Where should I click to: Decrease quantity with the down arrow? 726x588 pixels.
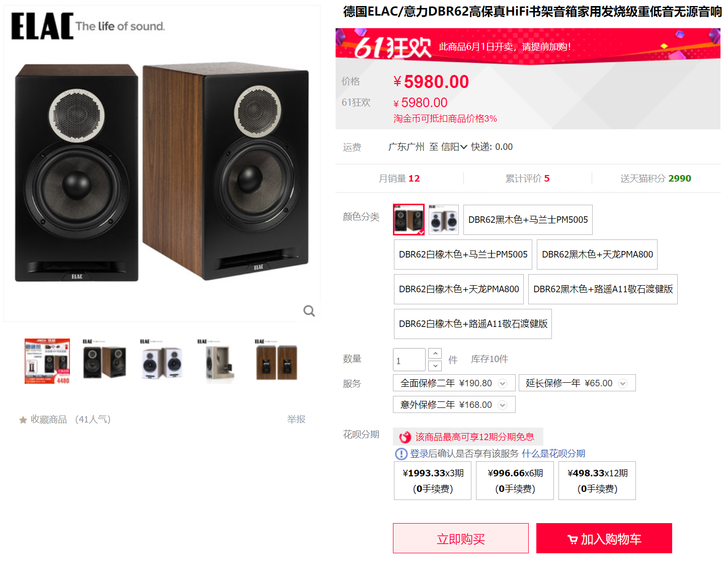tap(435, 366)
